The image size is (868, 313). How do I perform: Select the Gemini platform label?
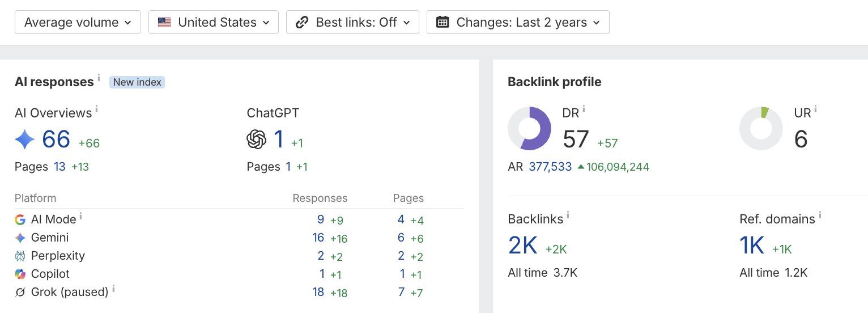(50, 238)
